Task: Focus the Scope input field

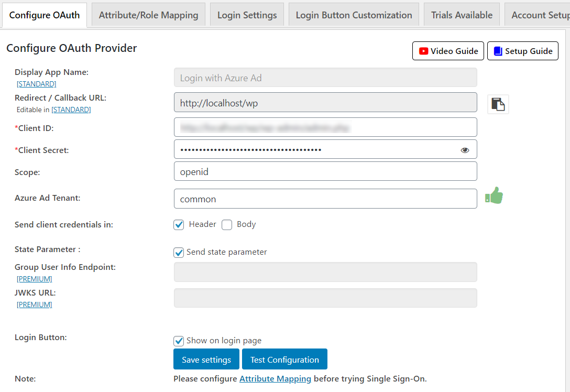Action: tap(325, 171)
